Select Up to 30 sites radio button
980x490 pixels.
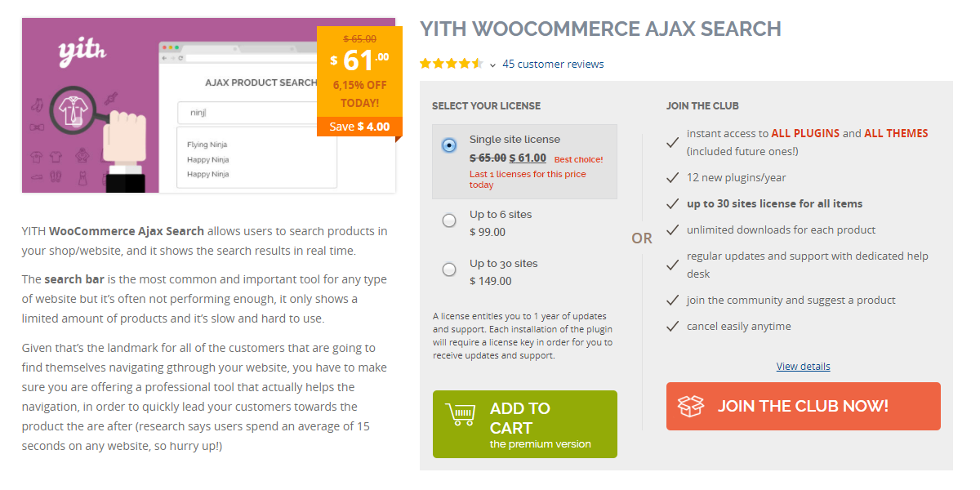(x=449, y=269)
